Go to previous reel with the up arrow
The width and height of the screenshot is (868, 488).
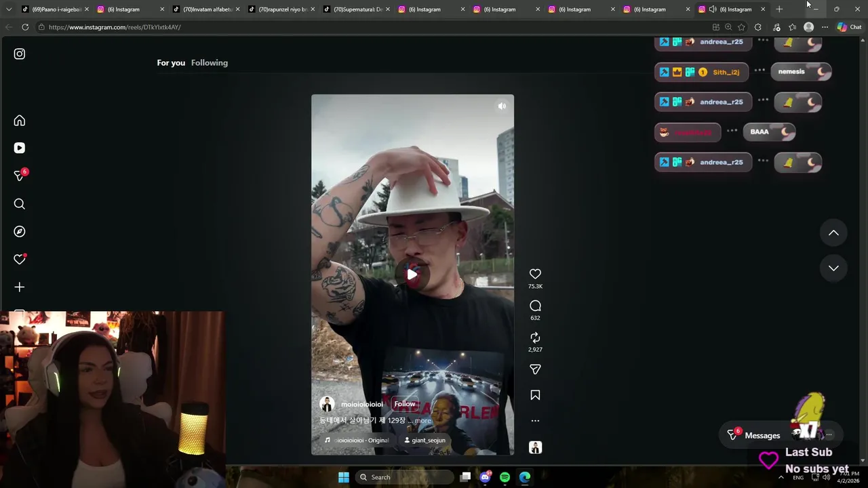[833, 233]
